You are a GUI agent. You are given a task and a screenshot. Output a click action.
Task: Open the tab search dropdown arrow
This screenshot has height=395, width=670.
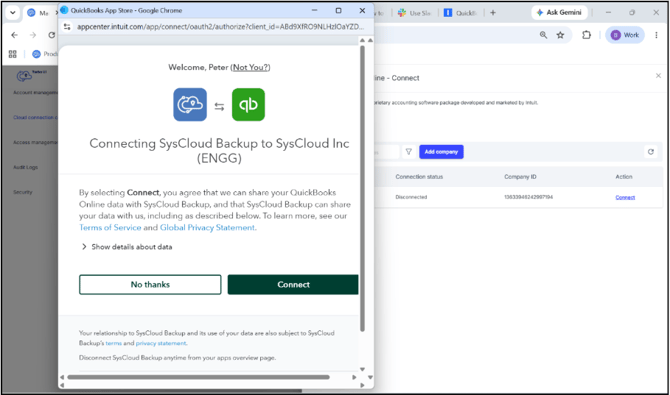tap(12, 13)
